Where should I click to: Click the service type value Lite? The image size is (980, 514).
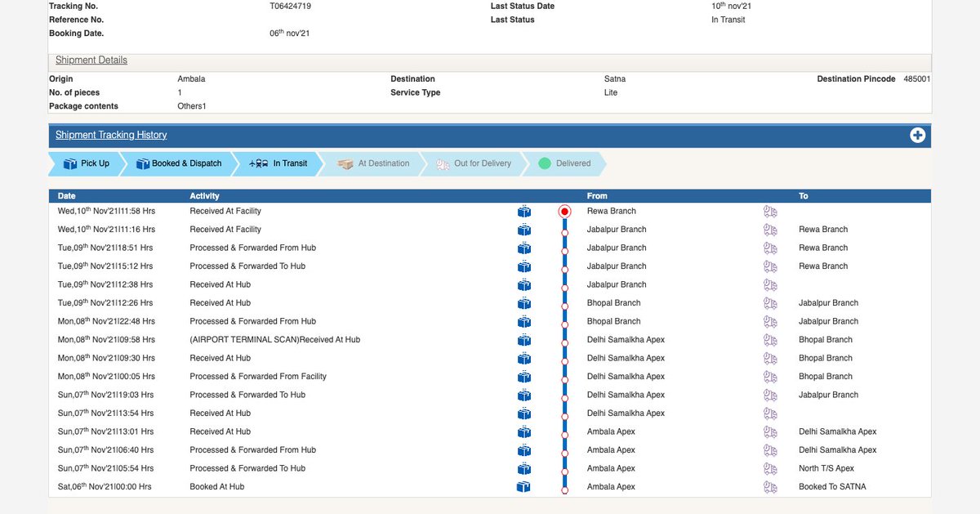pos(611,92)
